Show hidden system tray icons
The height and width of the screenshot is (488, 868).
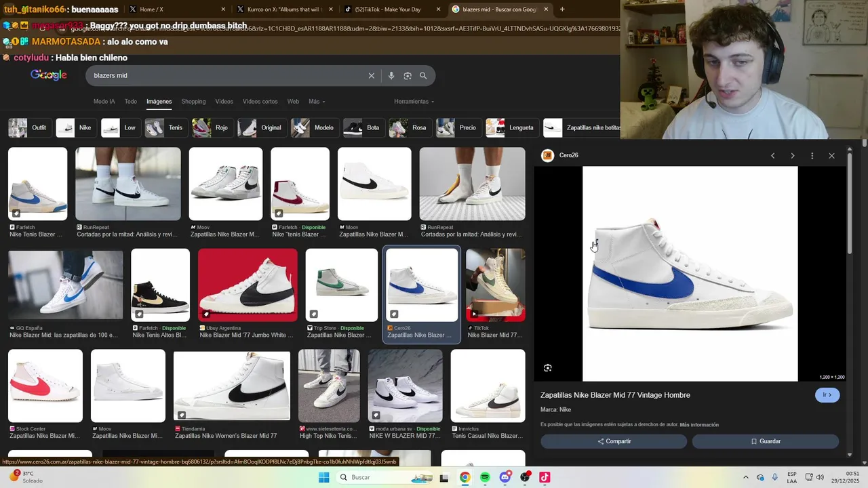coord(745,477)
